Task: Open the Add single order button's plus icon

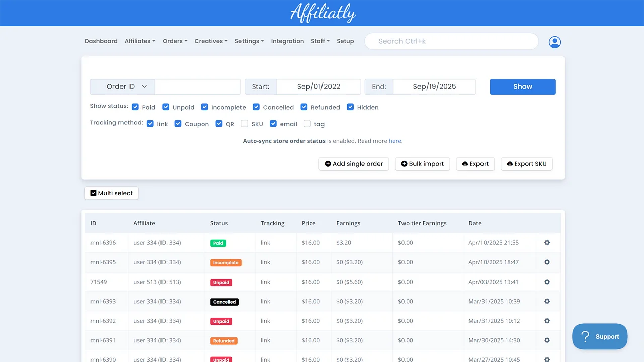Action: tap(327, 164)
